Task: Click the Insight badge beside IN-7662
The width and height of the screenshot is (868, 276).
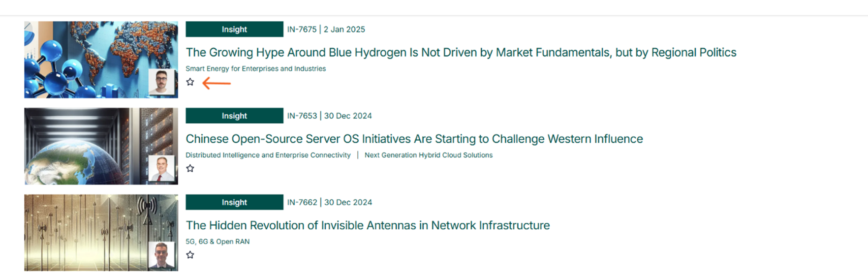Action: (234, 202)
